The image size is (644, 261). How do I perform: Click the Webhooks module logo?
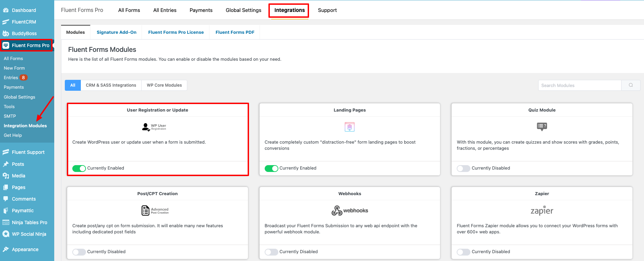(350, 211)
